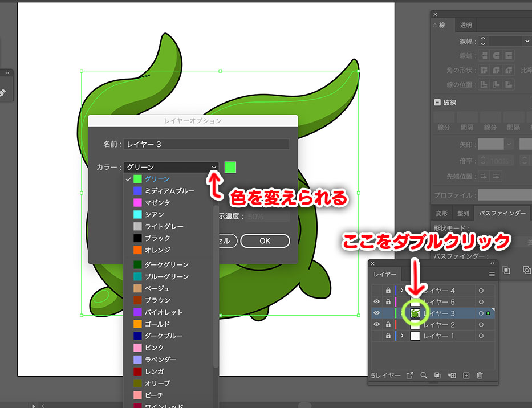Click the Make Clipping Mask icon
The image size is (532, 408).
point(437,376)
